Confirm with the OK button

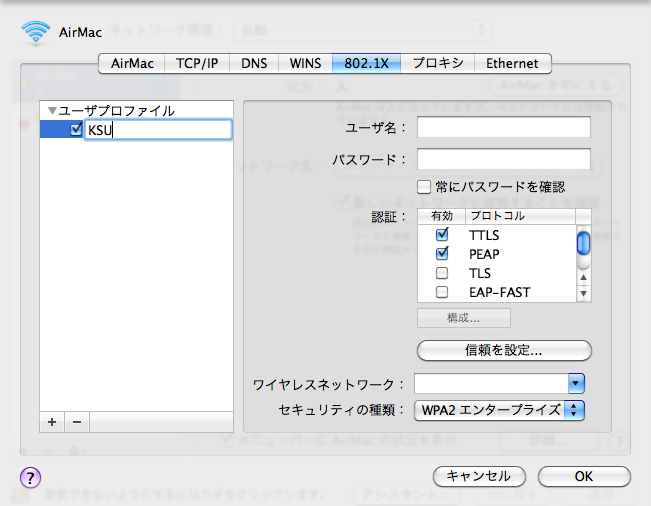[584, 476]
